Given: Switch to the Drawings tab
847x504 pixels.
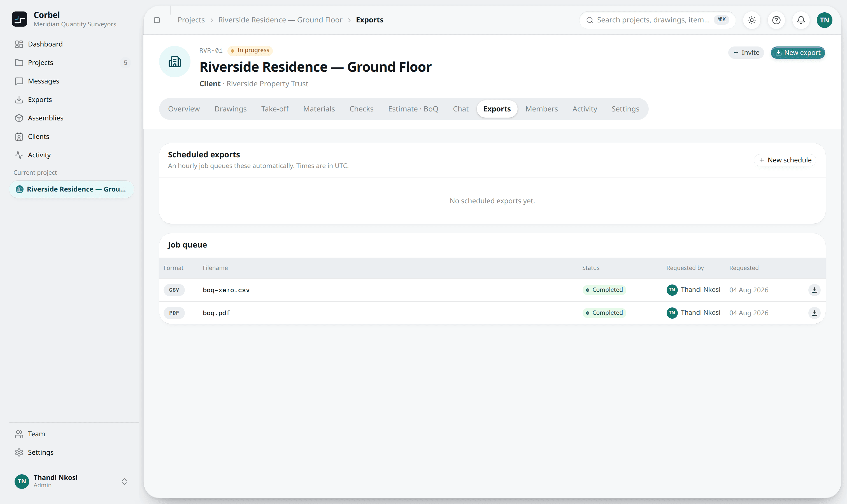Looking at the screenshot, I should tap(230, 109).
